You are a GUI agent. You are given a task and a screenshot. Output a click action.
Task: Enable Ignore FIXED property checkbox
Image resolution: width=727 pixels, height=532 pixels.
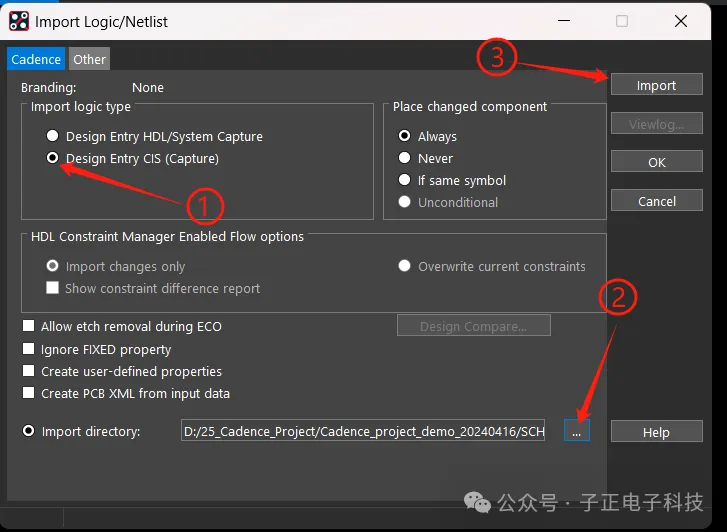pyautogui.click(x=29, y=349)
